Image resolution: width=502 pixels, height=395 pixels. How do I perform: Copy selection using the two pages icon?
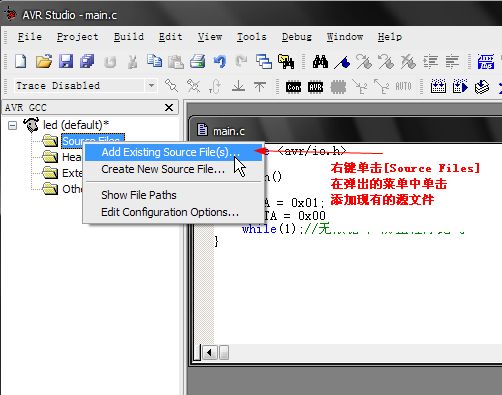coord(154,62)
